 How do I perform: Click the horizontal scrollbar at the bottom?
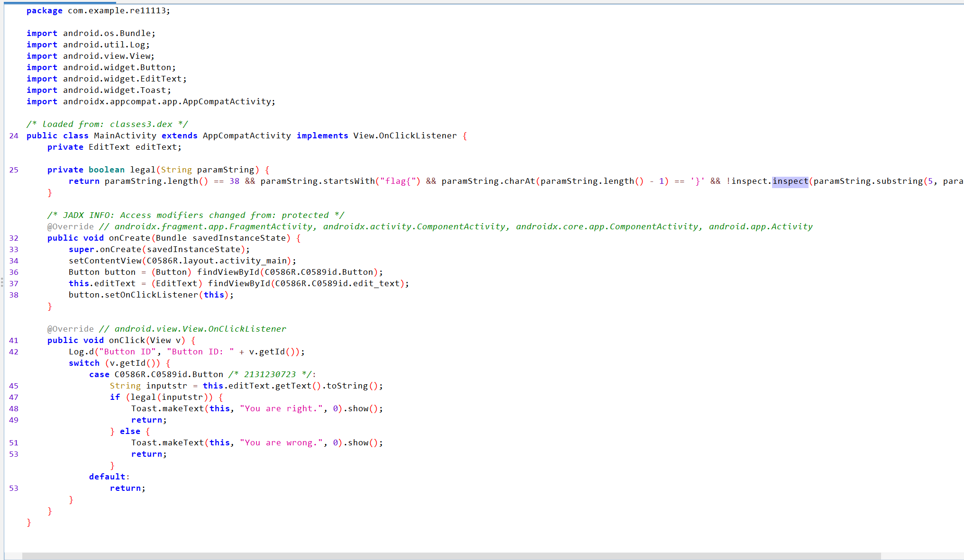[450, 556]
